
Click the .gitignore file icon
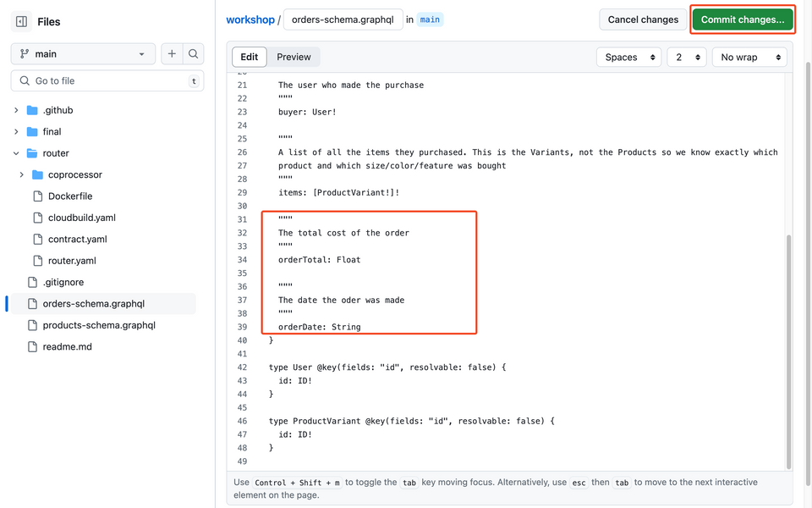point(33,282)
